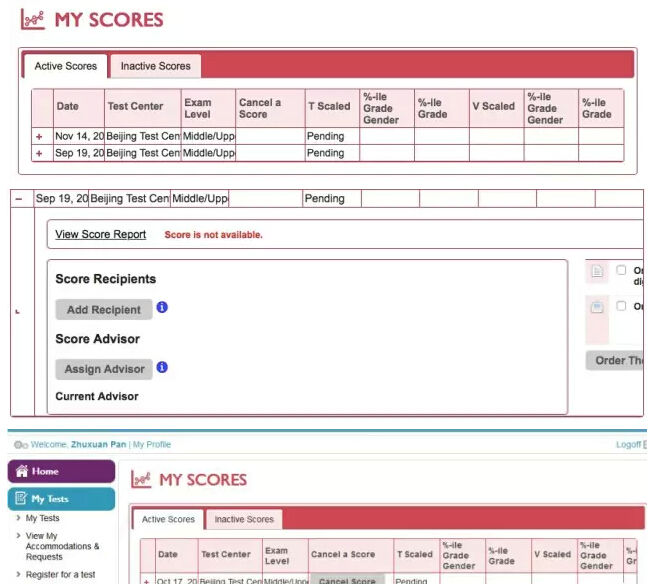This screenshot has height=584, width=648.
Task: Click the Zhuxuan Pan user name
Action: pyautogui.click(x=98, y=445)
